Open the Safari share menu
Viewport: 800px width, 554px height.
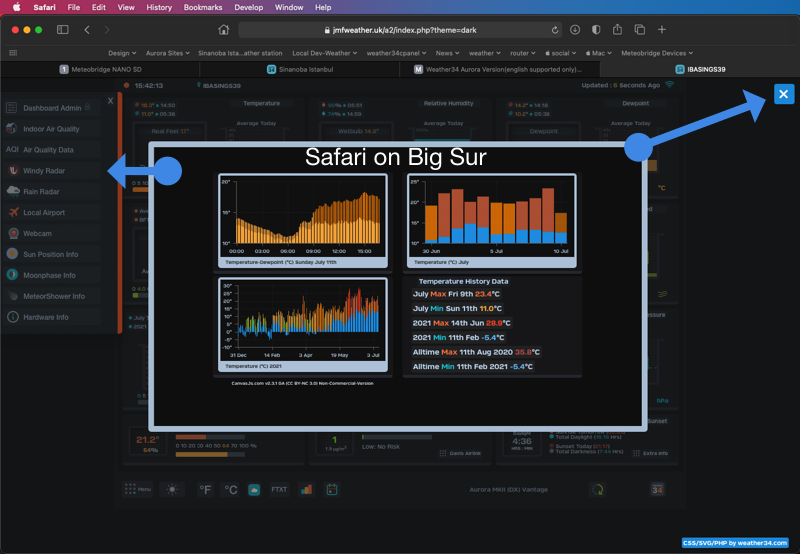(x=617, y=30)
